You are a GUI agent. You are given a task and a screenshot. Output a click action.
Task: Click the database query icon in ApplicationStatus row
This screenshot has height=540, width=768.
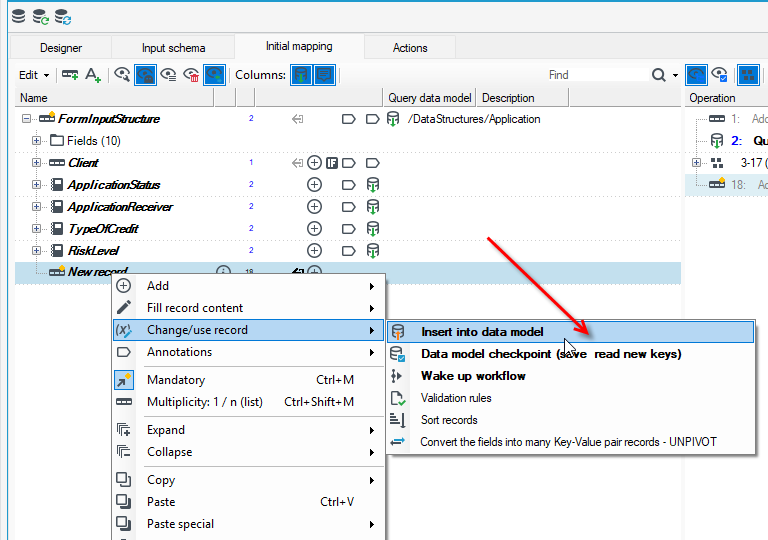pos(372,185)
